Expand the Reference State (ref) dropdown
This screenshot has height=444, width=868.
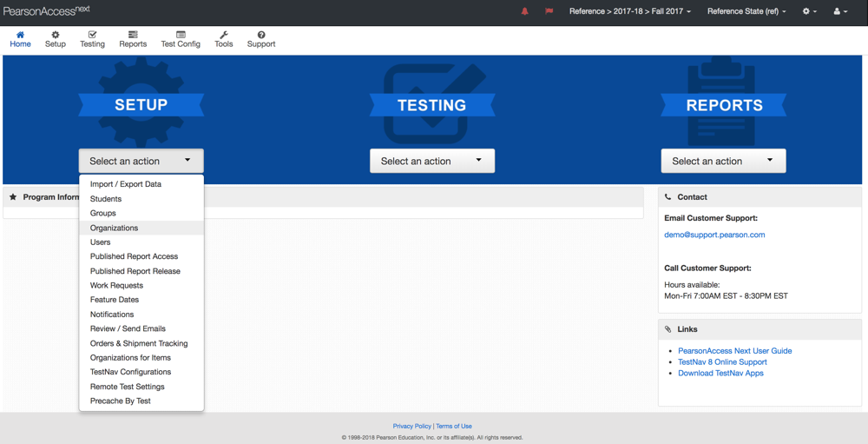tap(746, 12)
